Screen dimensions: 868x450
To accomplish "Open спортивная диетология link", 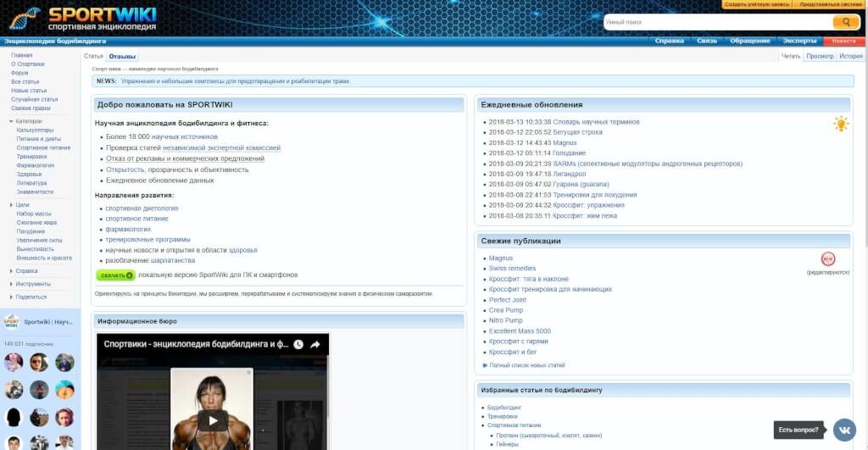I will [142, 208].
